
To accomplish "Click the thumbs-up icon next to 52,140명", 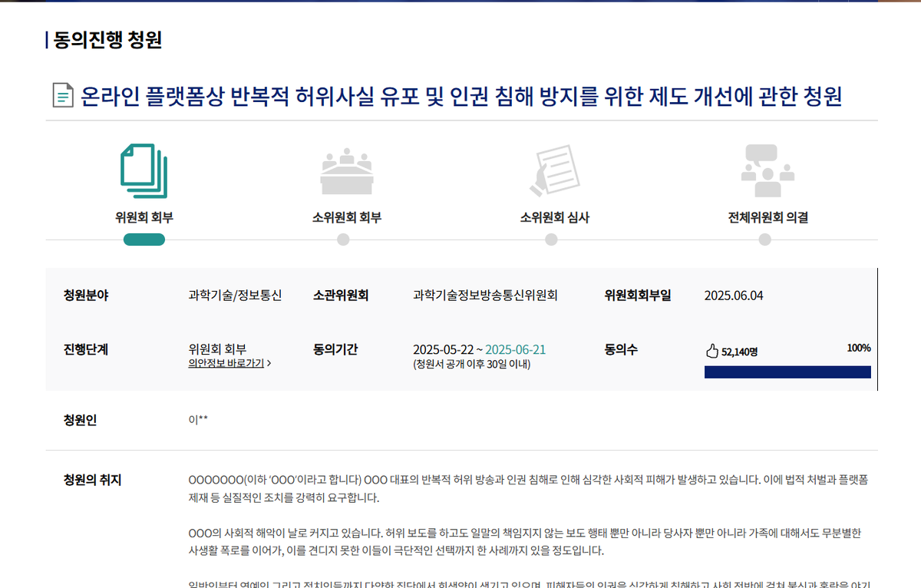I will click(711, 351).
